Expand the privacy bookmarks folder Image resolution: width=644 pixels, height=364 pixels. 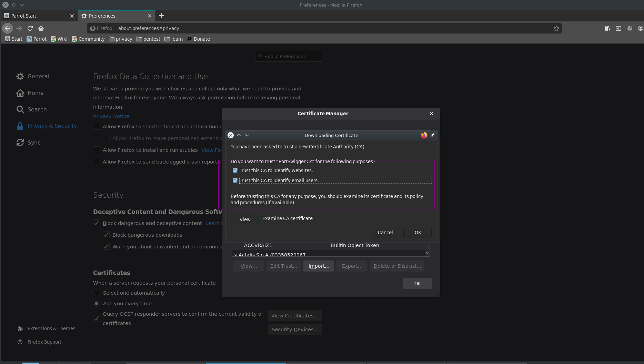click(x=121, y=39)
